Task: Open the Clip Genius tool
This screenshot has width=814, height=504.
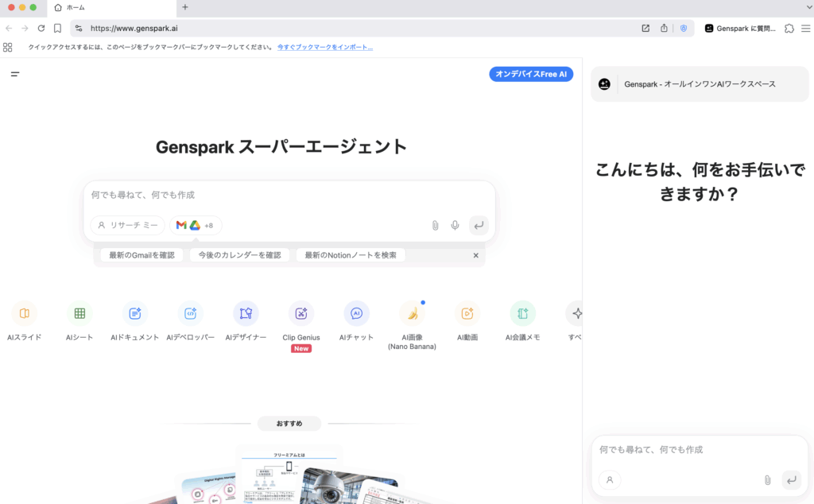Action: click(301, 313)
